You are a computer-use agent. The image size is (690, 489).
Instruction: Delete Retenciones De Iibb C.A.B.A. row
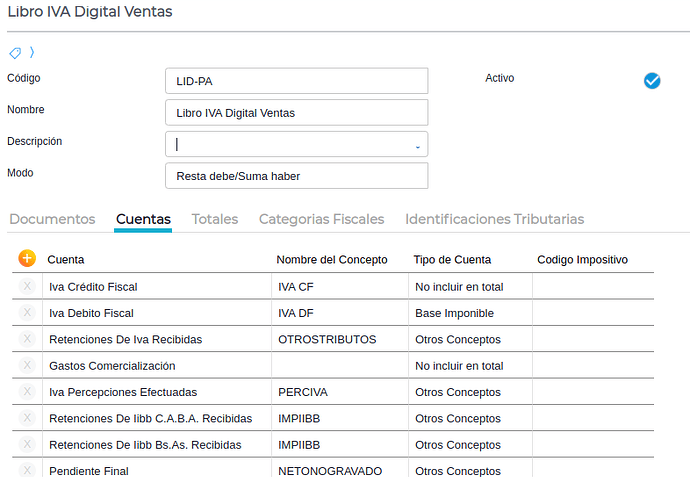[27, 418]
